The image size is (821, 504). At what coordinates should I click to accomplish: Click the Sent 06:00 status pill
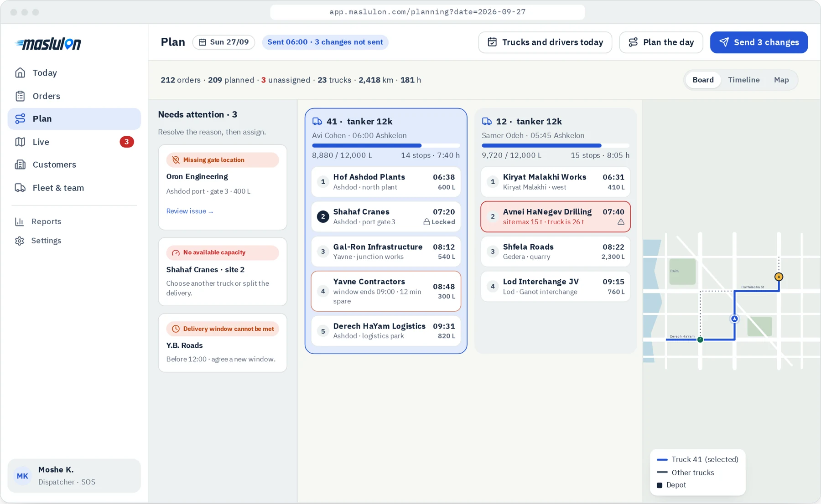pos(325,42)
